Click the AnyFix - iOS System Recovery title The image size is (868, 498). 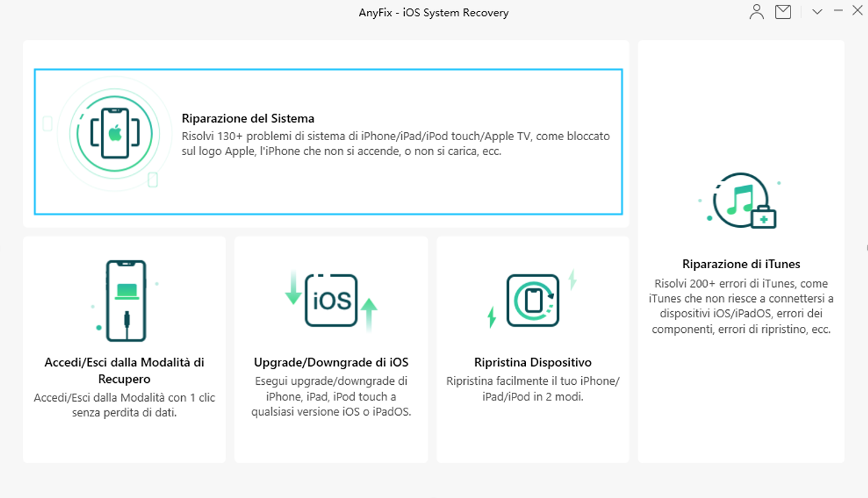coord(434,13)
